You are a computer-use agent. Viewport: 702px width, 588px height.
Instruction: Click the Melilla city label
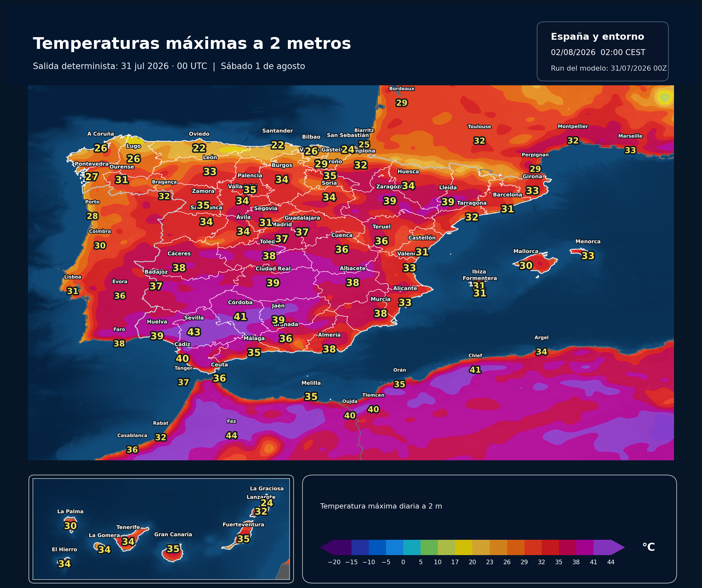[x=311, y=383]
